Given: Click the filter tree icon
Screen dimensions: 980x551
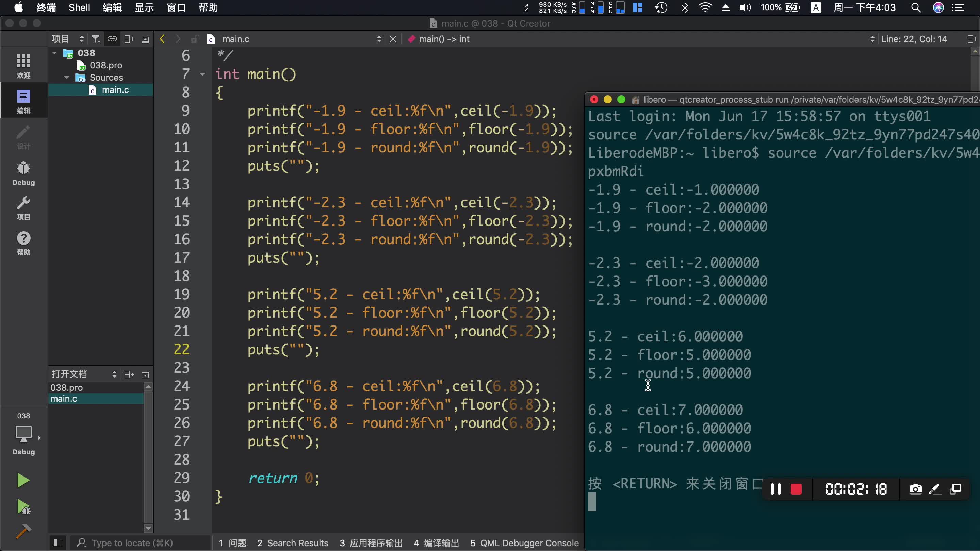Looking at the screenshot, I should pos(96,39).
